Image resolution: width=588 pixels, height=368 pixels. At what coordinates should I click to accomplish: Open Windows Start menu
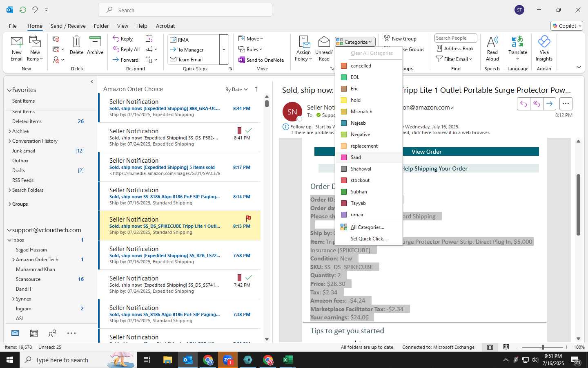(10, 360)
